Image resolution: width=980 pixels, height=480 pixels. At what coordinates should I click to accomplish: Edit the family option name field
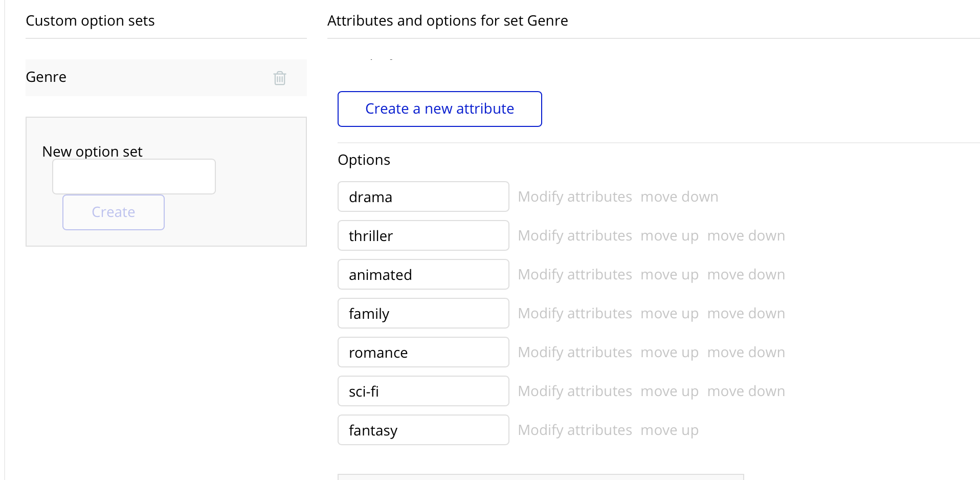(x=423, y=314)
